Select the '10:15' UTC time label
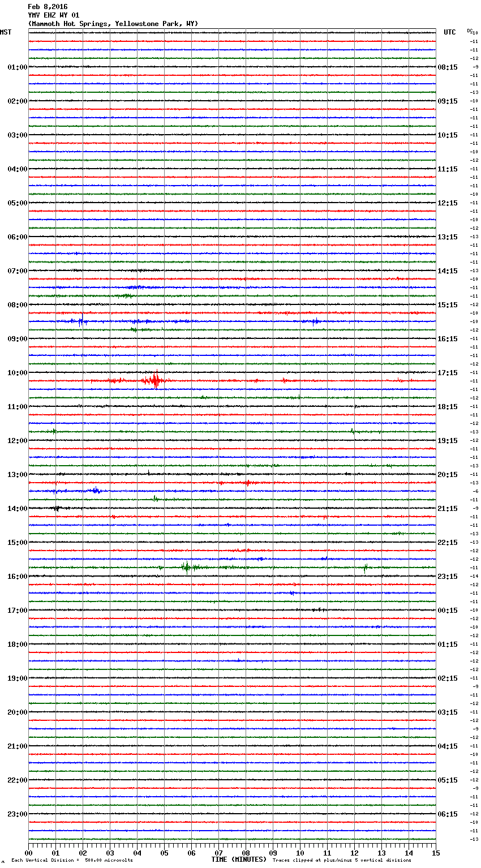The height and width of the screenshot is (868, 481). tap(448, 135)
